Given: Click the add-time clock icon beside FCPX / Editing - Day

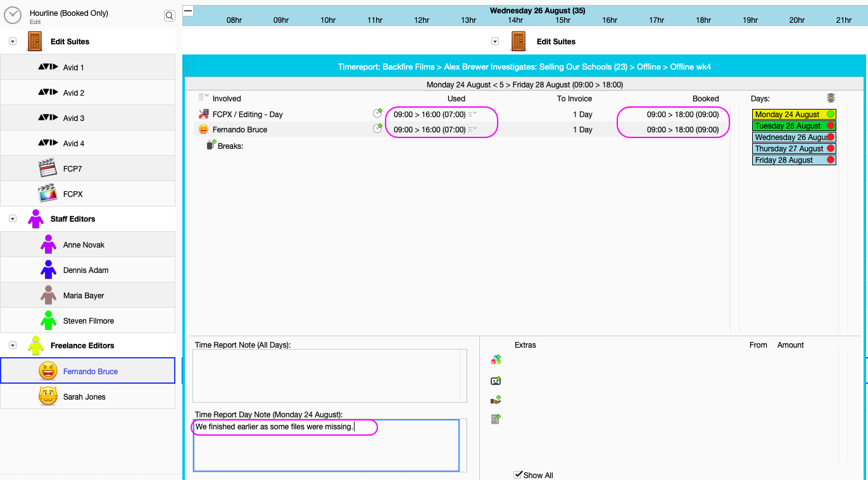Looking at the screenshot, I should pos(378,113).
